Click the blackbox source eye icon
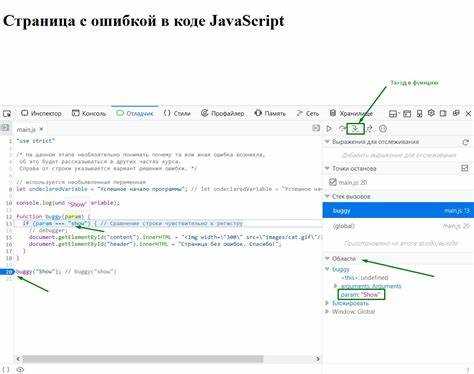 point(20,369)
